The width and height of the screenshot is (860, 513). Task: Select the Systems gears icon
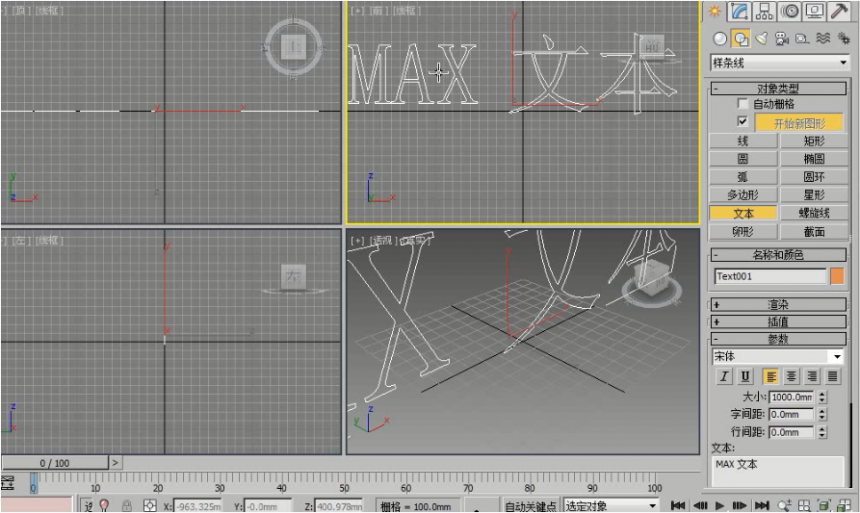coord(844,38)
